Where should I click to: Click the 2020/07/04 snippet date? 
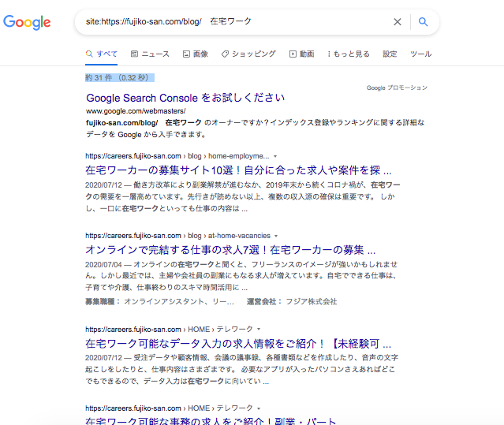(x=103, y=265)
